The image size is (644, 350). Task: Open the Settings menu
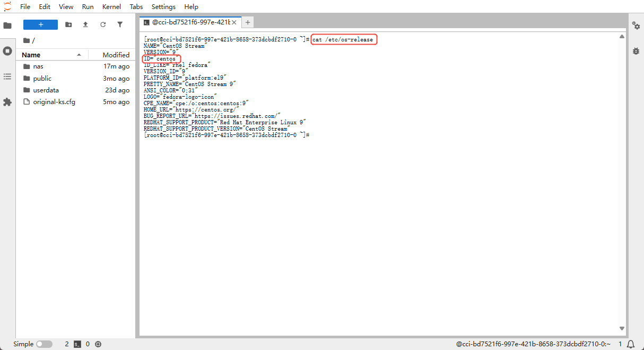[x=163, y=6]
